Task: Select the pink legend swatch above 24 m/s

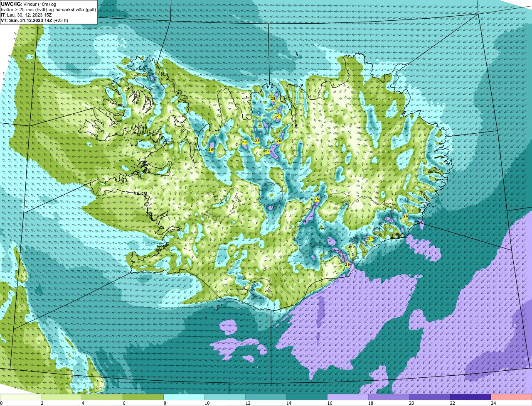Action: tap(512, 397)
